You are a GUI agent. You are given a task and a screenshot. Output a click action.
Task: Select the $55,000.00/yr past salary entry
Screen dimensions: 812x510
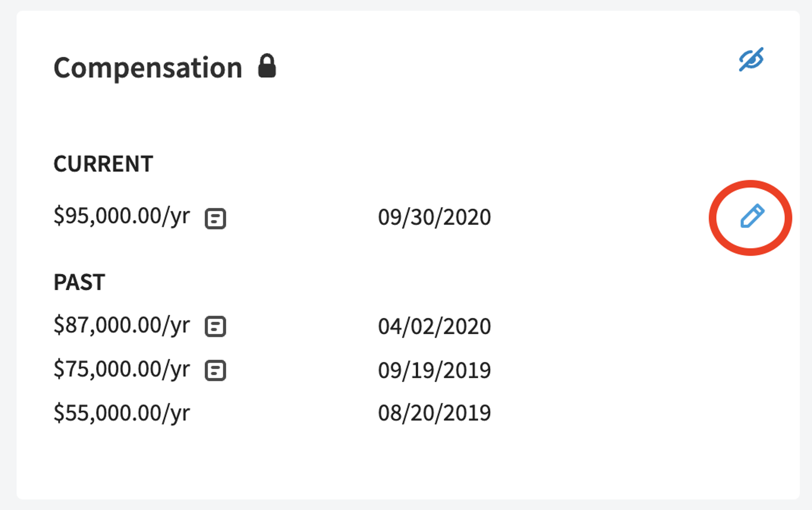click(122, 413)
